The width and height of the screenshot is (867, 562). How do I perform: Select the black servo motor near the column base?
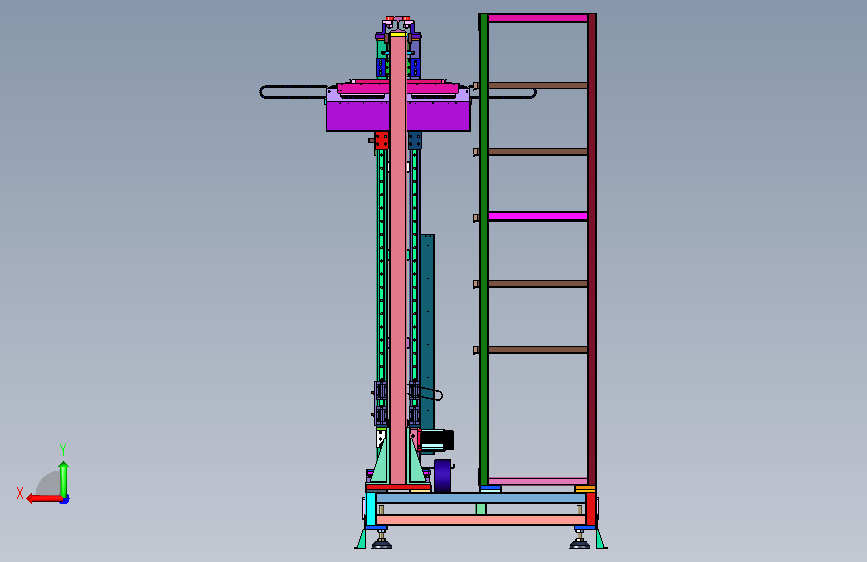point(437,440)
